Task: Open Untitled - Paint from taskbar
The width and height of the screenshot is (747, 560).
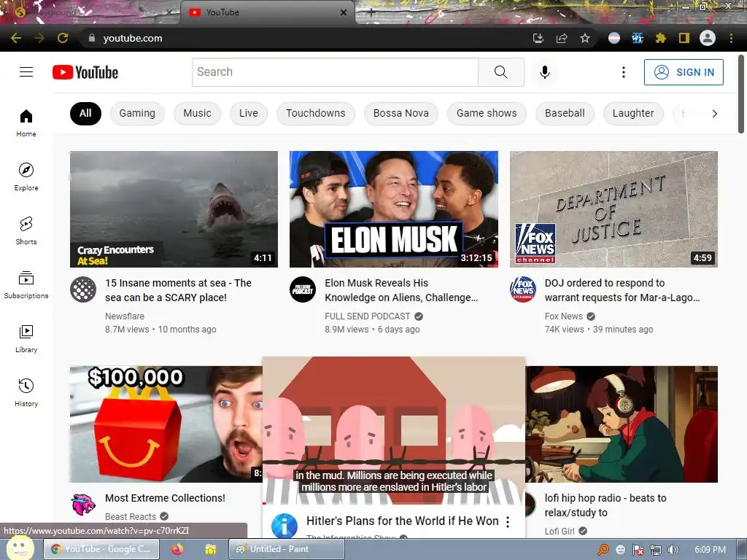Action: (x=286, y=549)
